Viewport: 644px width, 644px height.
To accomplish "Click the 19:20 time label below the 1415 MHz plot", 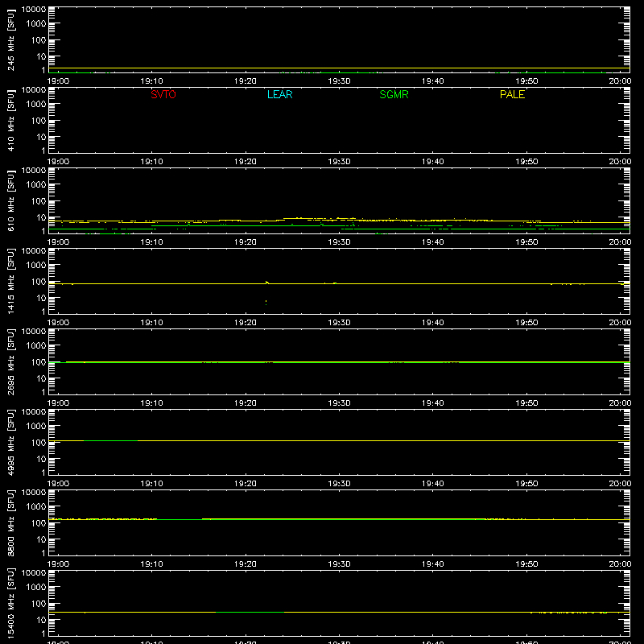I will pos(246,323).
